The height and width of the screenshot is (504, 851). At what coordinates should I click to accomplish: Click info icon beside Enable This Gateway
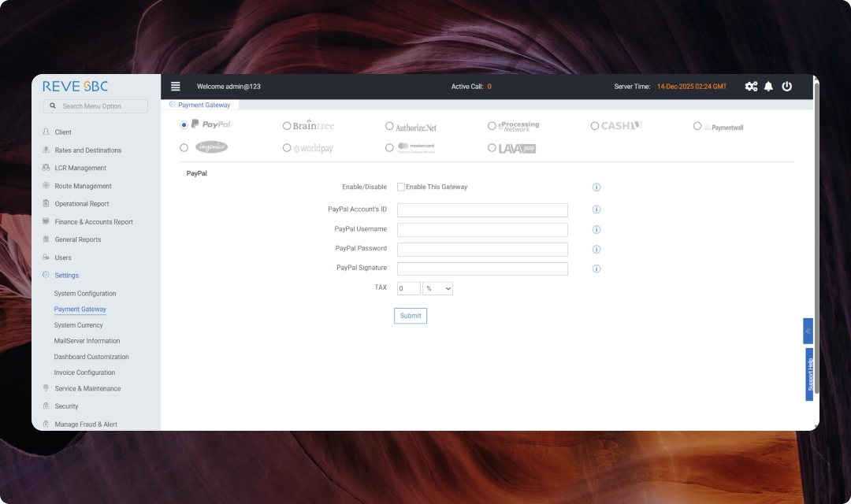[596, 187]
